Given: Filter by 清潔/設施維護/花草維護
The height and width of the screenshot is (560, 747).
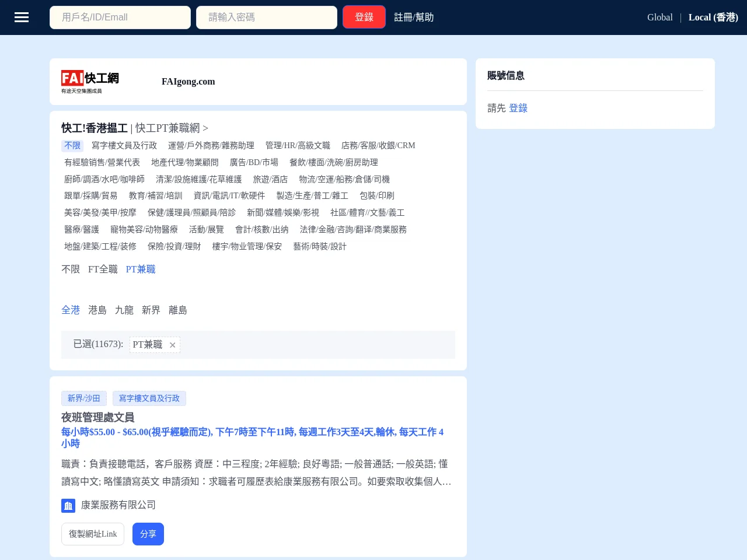Looking at the screenshot, I should [198, 180].
